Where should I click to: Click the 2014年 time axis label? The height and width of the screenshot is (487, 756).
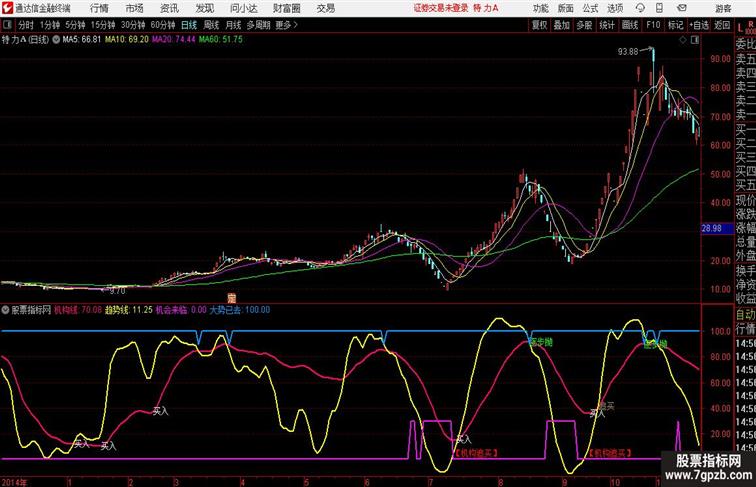(14, 482)
